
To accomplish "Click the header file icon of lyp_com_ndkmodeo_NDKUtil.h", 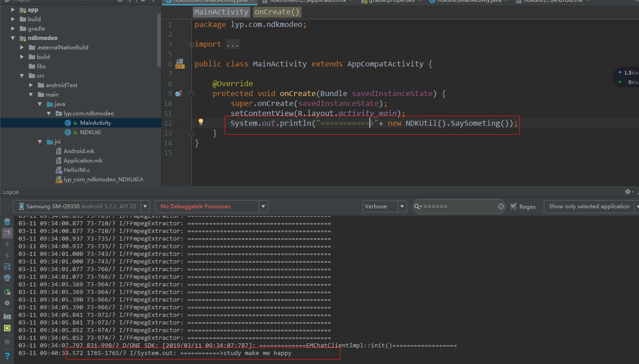I will coord(59,179).
